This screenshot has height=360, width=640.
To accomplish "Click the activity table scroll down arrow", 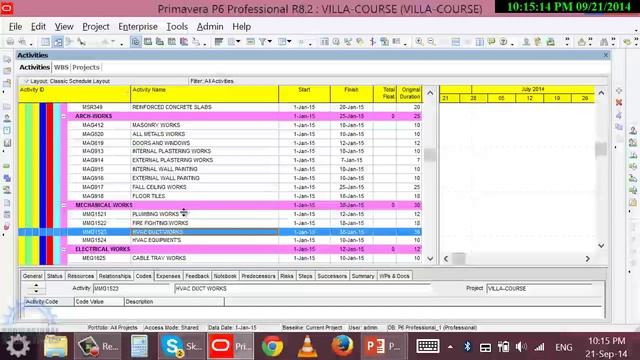I will pyautogui.click(x=430, y=258).
